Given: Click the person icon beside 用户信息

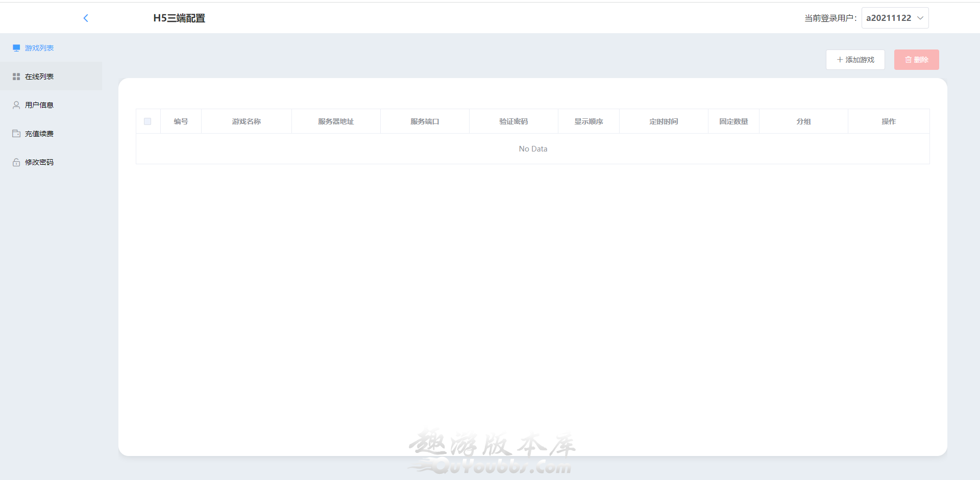Looking at the screenshot, I should click(x=16, y=105).
